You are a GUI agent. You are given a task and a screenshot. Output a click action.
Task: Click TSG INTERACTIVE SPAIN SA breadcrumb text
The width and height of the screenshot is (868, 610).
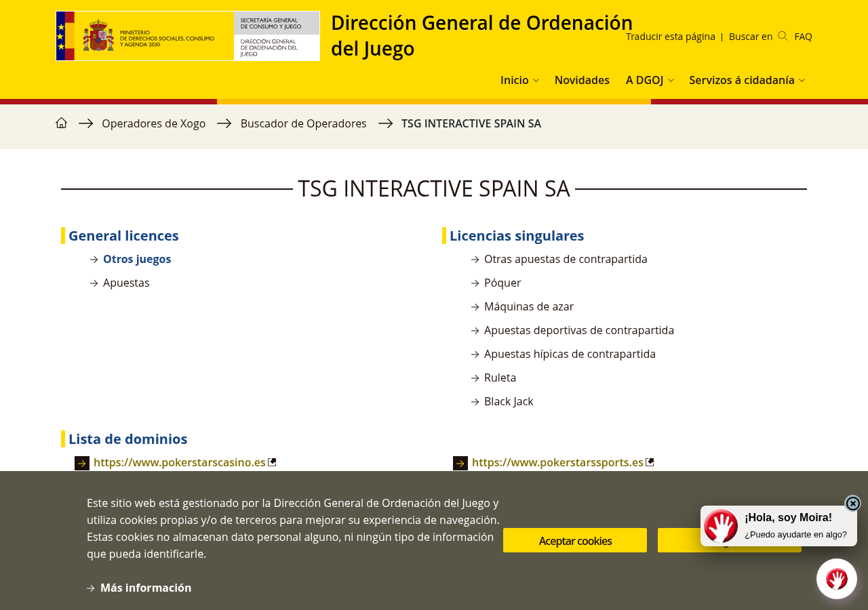pos(471,123)
